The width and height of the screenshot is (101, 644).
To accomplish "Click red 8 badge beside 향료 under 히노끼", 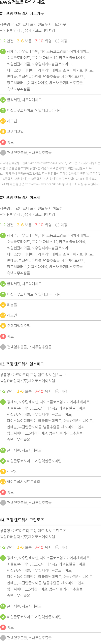I will pos(3,337).
